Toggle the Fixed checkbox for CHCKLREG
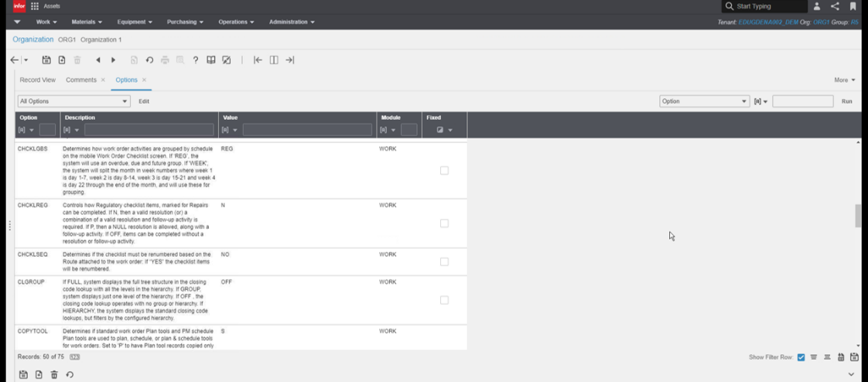The width and height of the screenshot is (868, 382). click(x=444, y=223)
